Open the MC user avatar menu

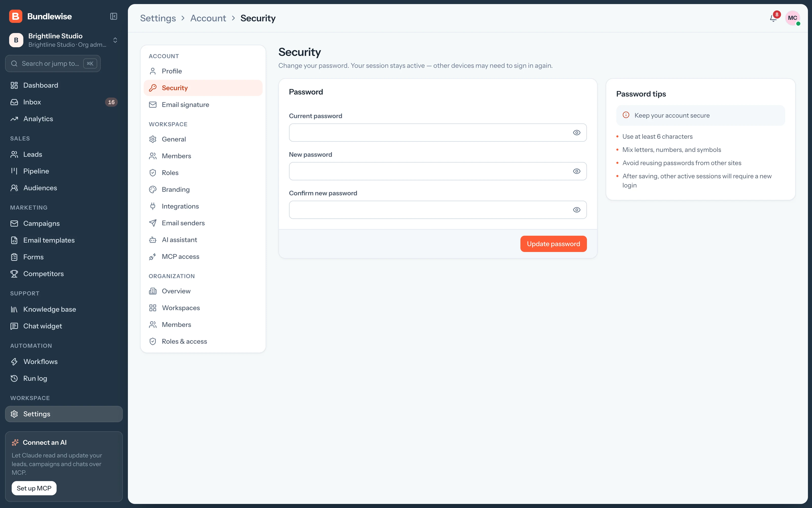tap(792, 18)
